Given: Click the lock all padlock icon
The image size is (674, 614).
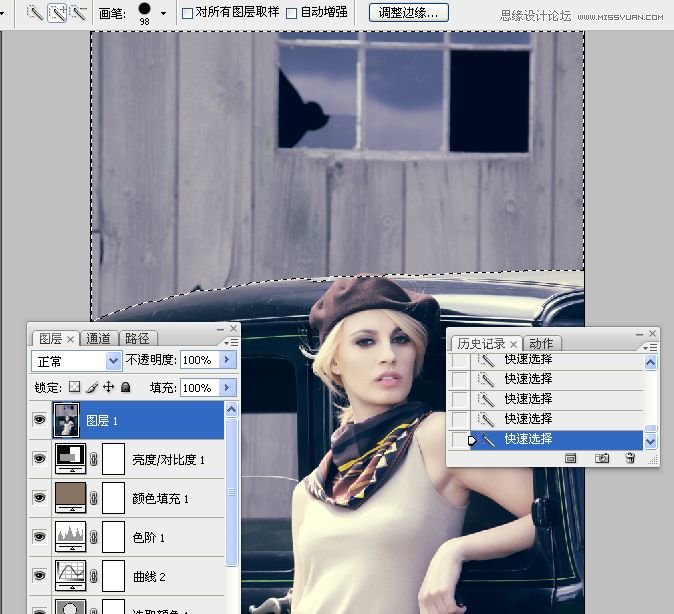Looking at the screenshot, I should coord(125,387).
